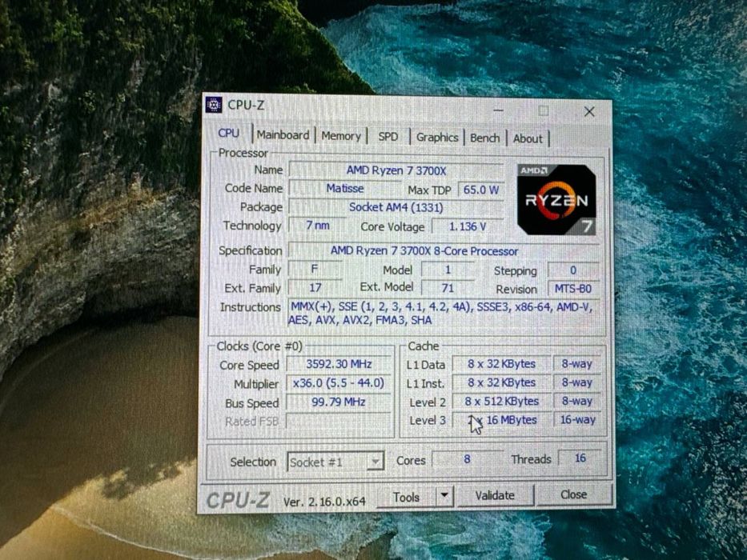Click the Model value 1
747x560 pixels.
click(x=448, y=270)
